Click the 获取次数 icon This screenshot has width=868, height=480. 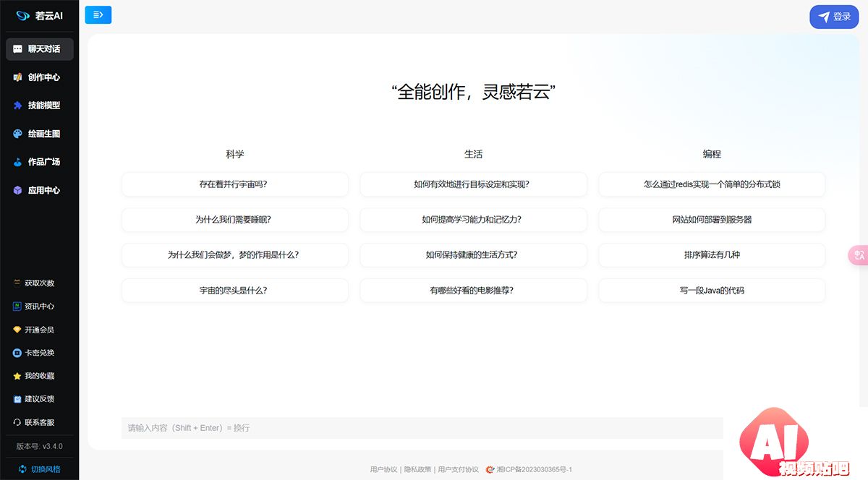click(17, 283)
